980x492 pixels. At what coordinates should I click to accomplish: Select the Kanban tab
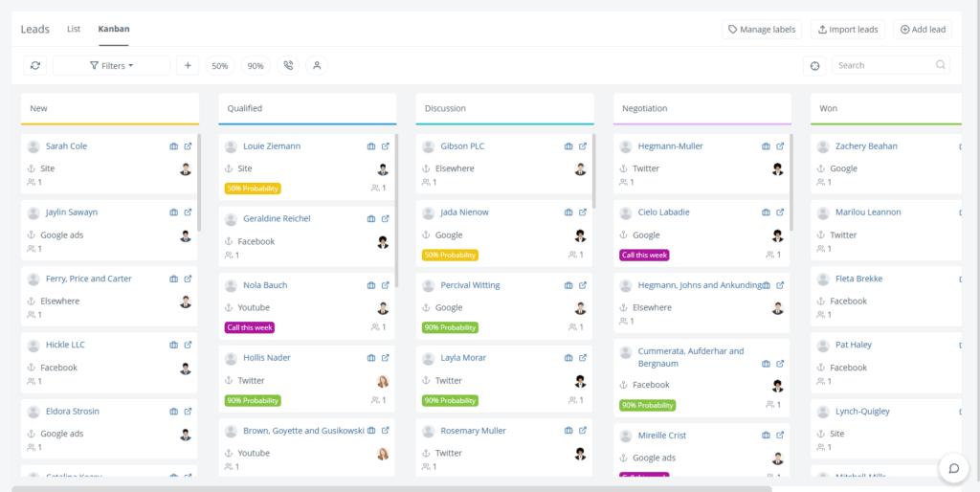click(114, 29)
